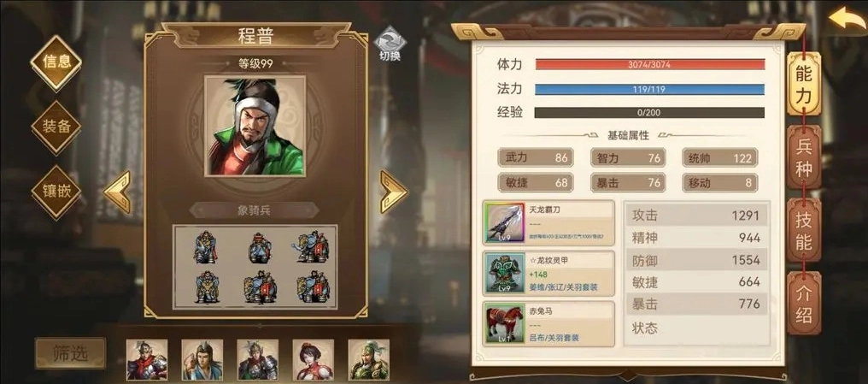This screenshot has width=868, height=384.
Task: Click 程普's large character portrait
Action: click(x=255, y=127)
